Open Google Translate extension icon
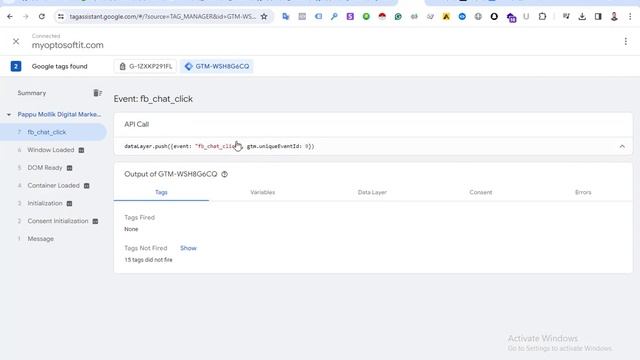The height and width of the screenshot is (360, 640). coord(286,17)
